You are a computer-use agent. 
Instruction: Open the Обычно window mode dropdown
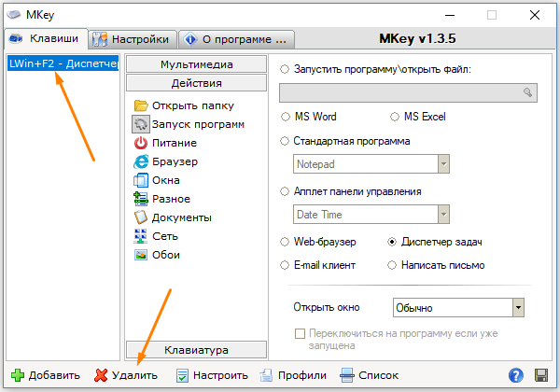pyautogui.click(x=518, y=308)
